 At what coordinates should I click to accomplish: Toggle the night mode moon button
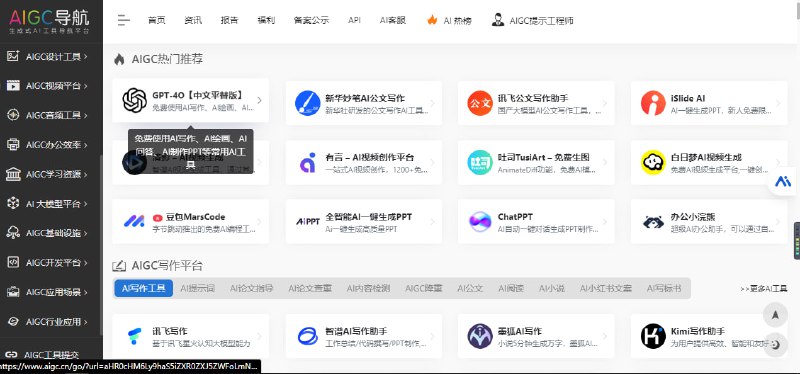(x=776, y=345)
